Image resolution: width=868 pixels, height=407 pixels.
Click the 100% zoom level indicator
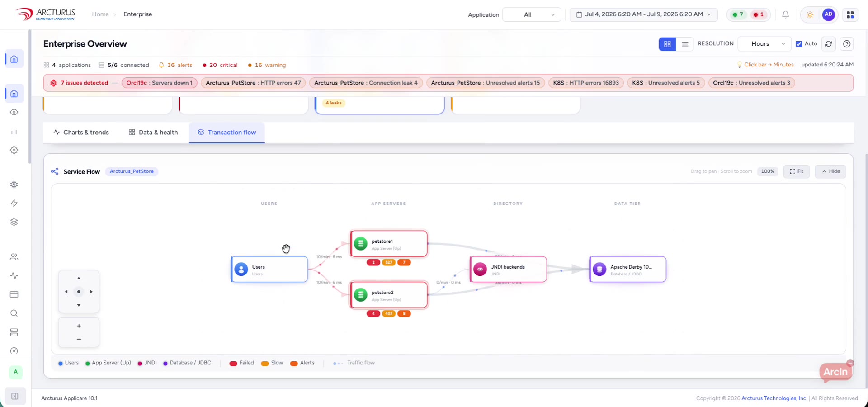tap(768, 171)
